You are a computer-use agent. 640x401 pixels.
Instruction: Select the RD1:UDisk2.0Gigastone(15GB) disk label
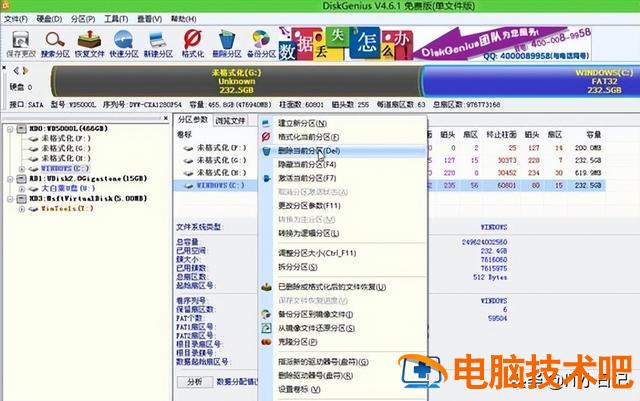click(88, 178)
